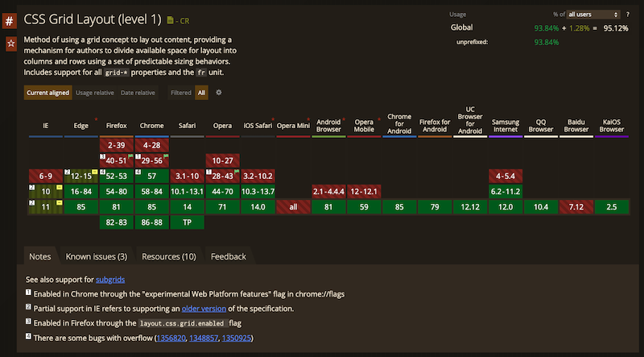The width and height of the screenshot is (644, 357).
Task: Click the Safari 10.1-13.1 cell
Action: point(187,191)
